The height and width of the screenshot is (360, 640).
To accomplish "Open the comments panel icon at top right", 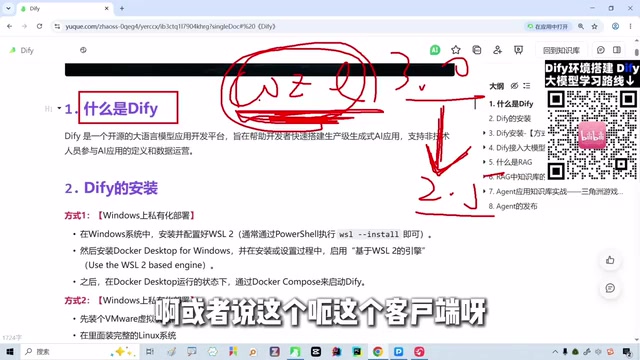I will click(x=600, y=50).
